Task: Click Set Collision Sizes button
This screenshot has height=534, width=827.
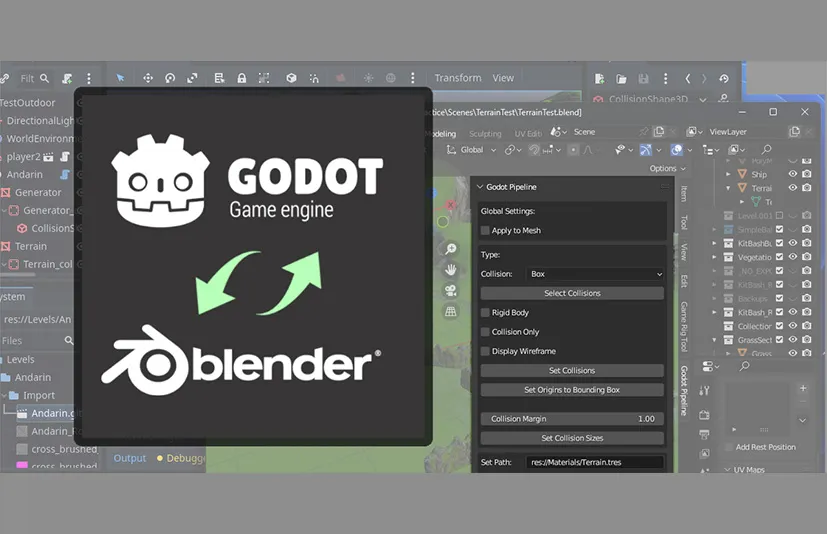Action: click(x=572, y=438)
